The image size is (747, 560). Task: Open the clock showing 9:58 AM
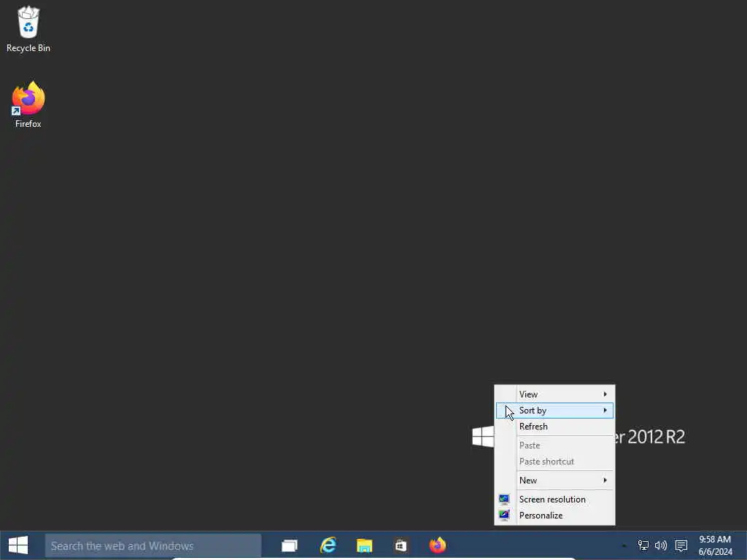coord(715,540)
